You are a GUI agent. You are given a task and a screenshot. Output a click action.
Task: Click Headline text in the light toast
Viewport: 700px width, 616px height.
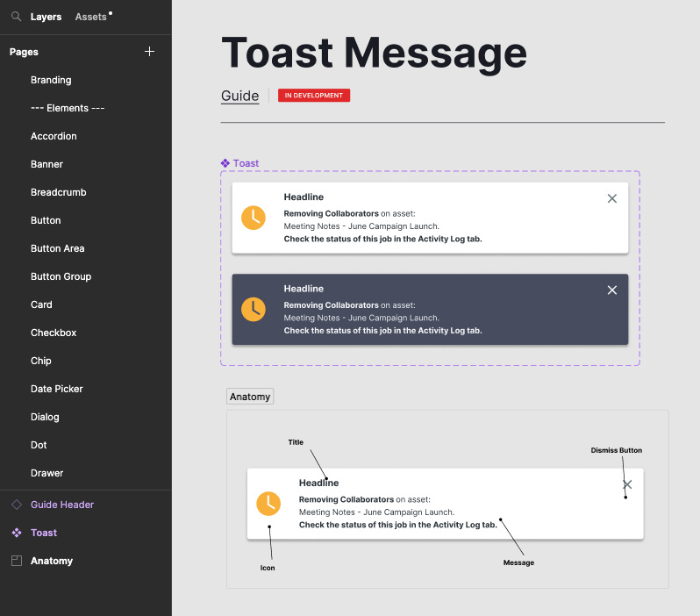pyautogui.click(x=304, y=197)
